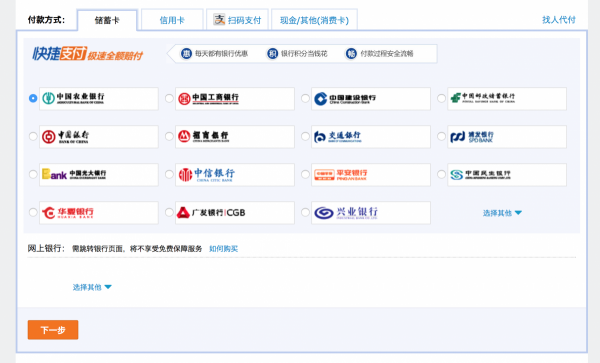
Task: Click the 极速全额赔付 slogan text
Action: coord(115,56)
